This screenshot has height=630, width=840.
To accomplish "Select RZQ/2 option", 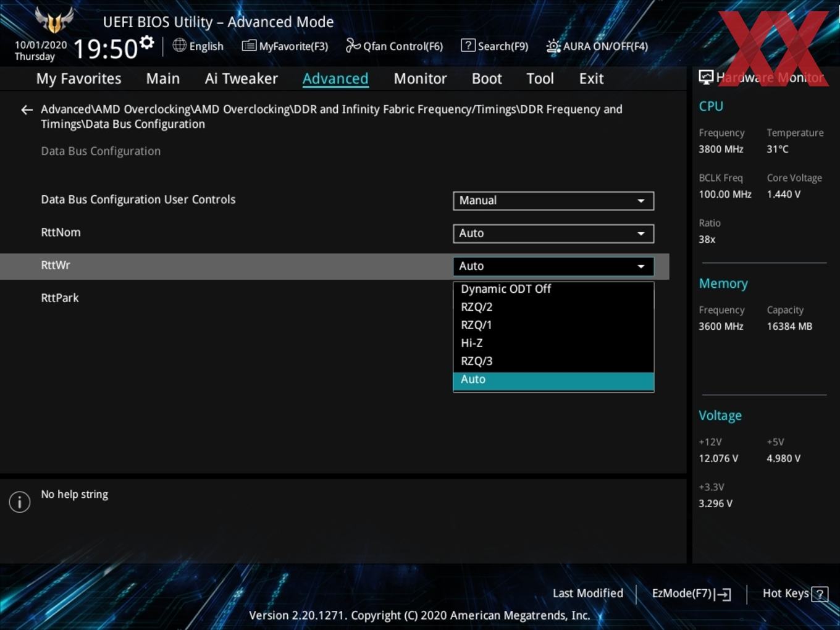I will point(553,307).
